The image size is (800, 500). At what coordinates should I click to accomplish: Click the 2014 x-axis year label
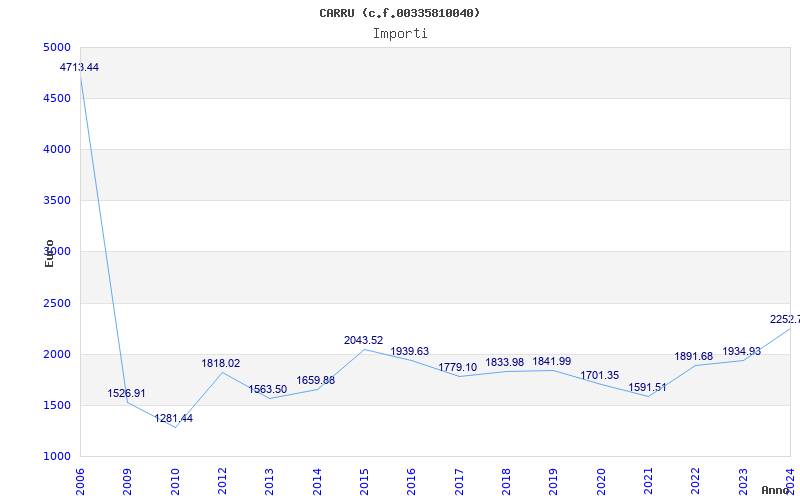coord(316,482)
